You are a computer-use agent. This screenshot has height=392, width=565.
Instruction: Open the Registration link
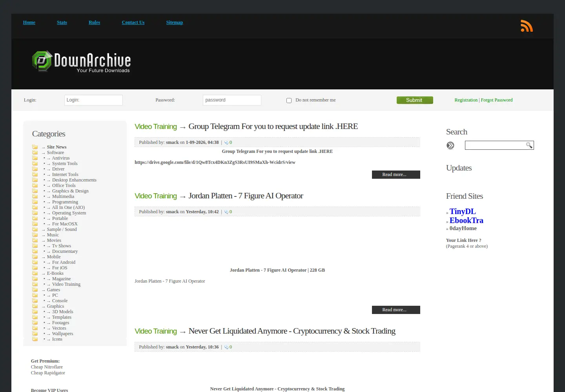click(466, 100)
